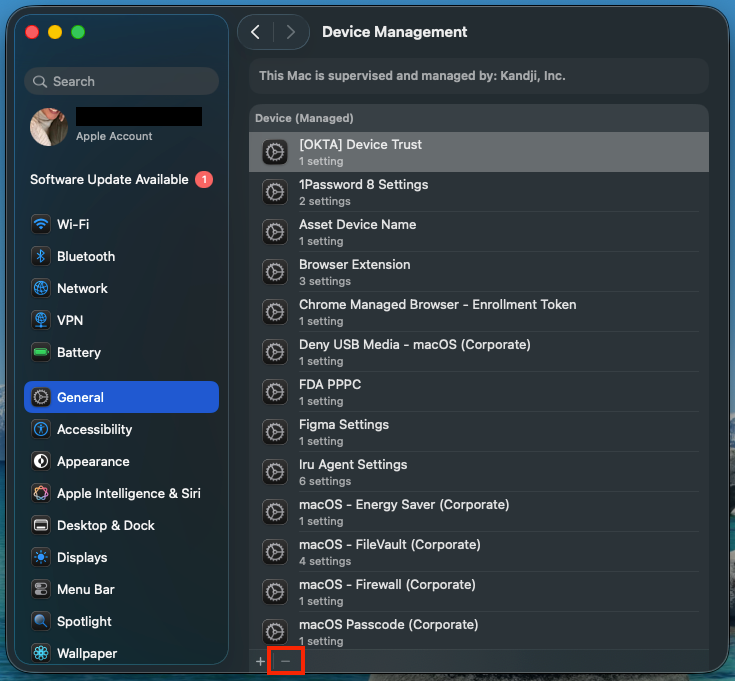Image resolution: width=735 pixels, height=681 pixels.
Task: Click the Asset Device Name row text
Action: pyautogui.click(x=358, y=225)
